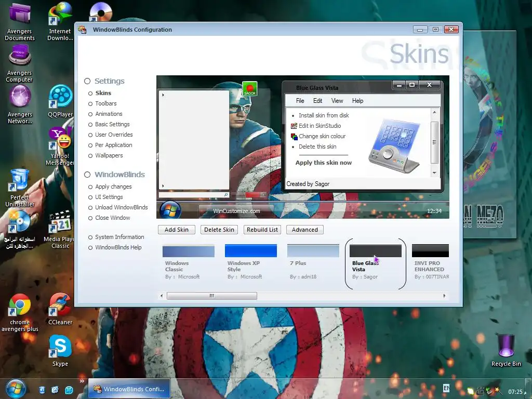Click the EN language indicator in tray
Image resolution: width=532 pixels, height=399 pixels.
coord(446,388)
